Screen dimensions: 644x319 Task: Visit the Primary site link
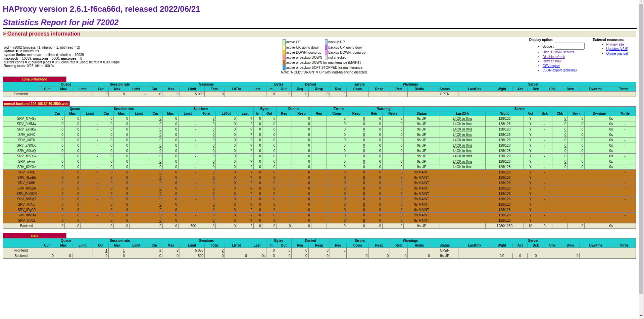pyautogui.click(x=615, y=45)
